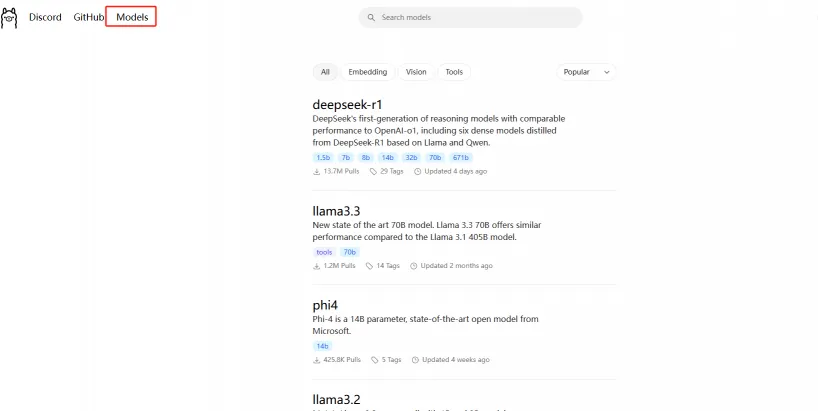818x411 pixels.
Task: Click the clock icon beside Updated 4 days ago
Action: pos(417,171)
